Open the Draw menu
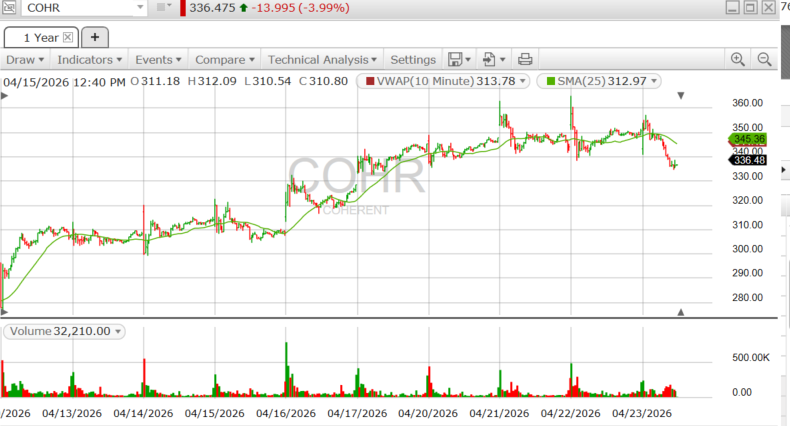The height and width of the screenshot is (426, 790). click(25, 59)
